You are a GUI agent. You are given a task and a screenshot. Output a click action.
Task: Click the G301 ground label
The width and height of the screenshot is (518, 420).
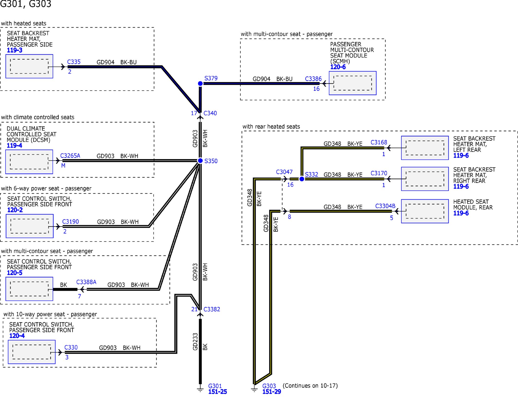click(215, 386)
